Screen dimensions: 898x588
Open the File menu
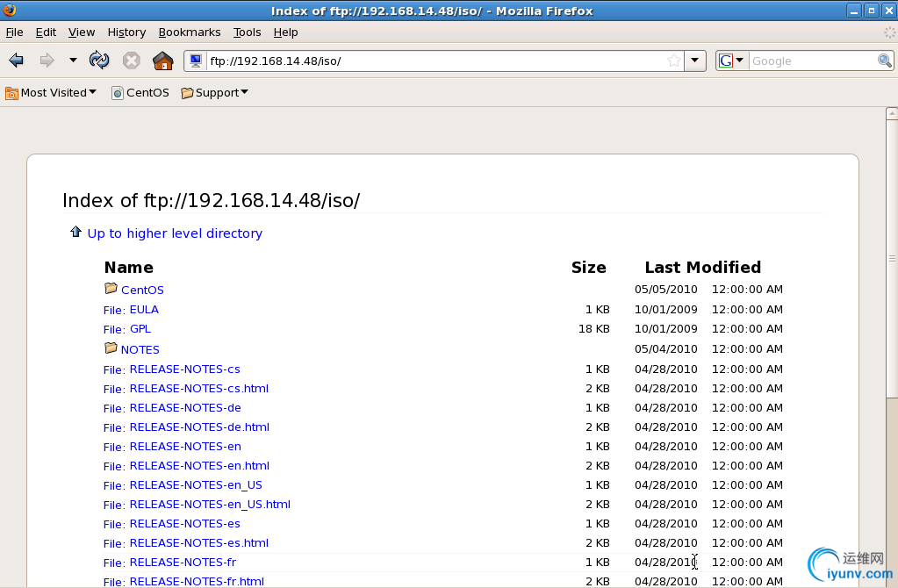click(14, 32)
